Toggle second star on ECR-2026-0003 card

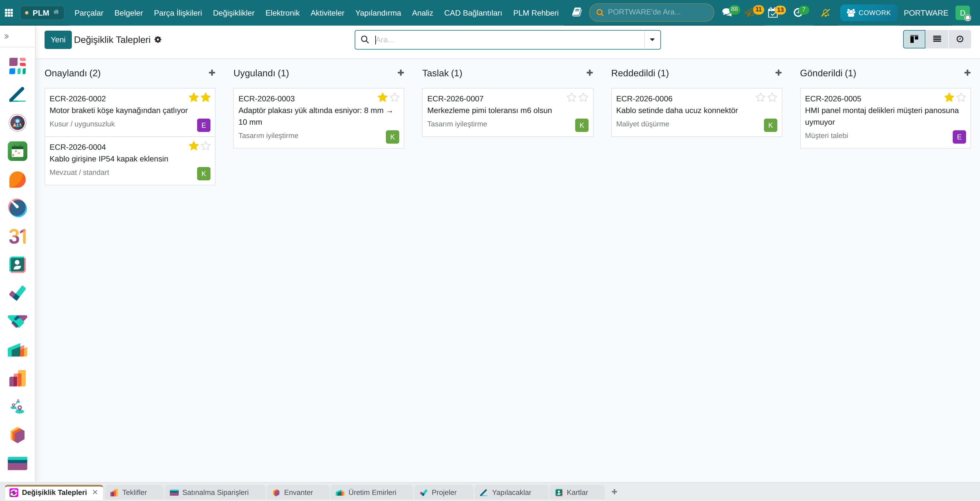395,97
